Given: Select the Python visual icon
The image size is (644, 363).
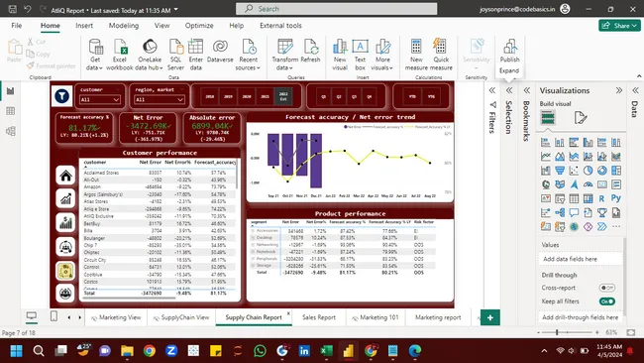Looking at the screenshot, I should (615, 198).
